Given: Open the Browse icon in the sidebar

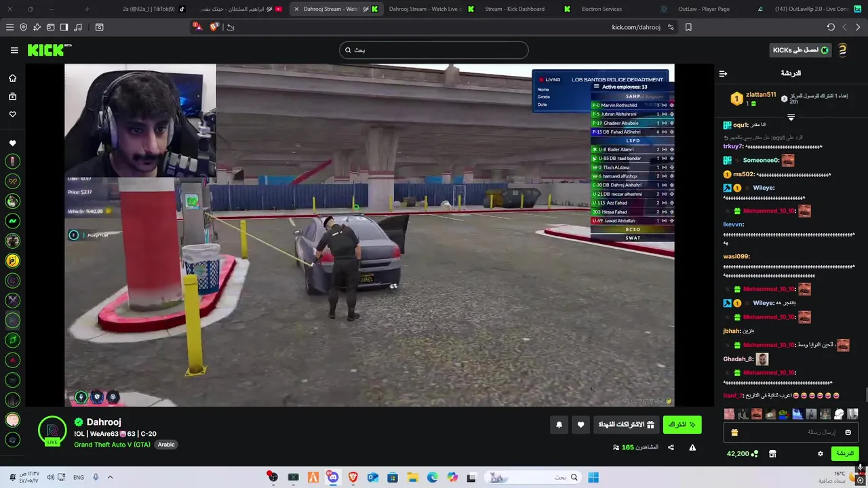Looking at the screenshot, I should [12, 96].
